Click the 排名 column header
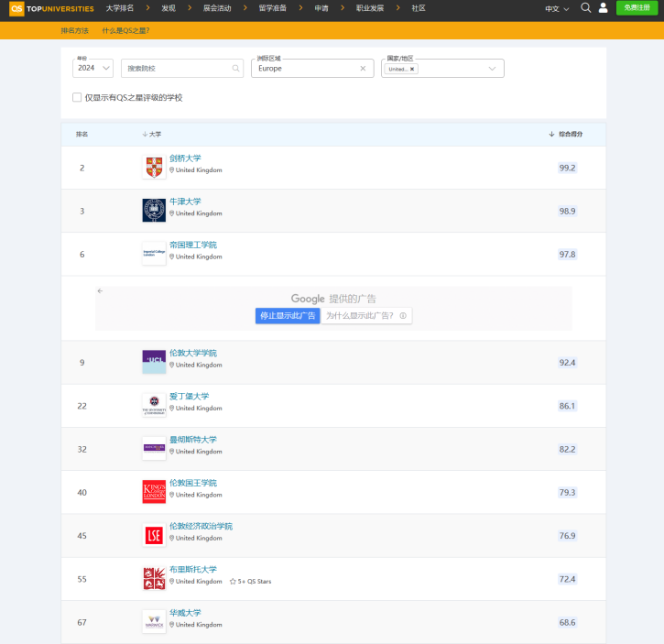Viewport: 664px width, 644px height. pos(82,134)
